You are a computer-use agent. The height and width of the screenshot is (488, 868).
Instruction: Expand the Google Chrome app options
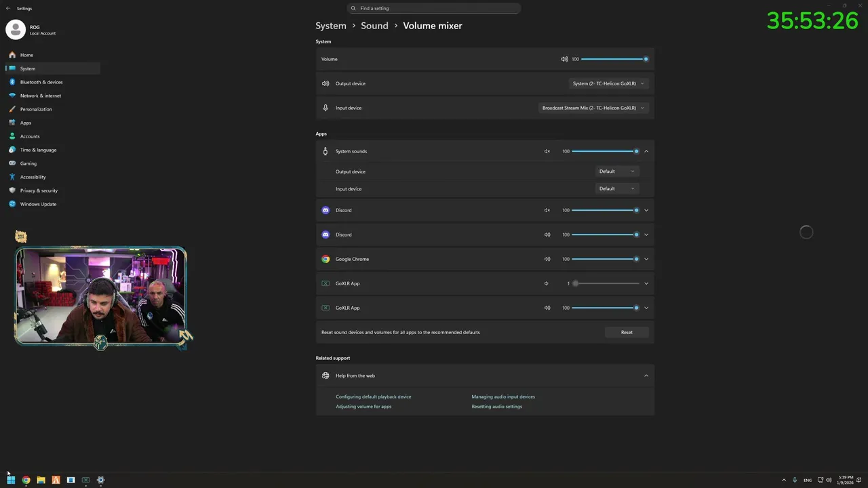(646, 259)
